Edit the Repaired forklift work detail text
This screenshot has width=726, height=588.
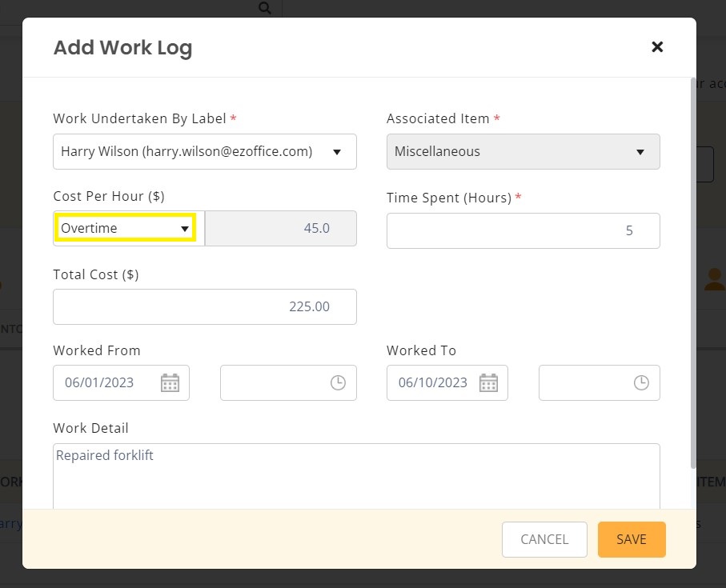pyautogui.click(x=356, y=472)
